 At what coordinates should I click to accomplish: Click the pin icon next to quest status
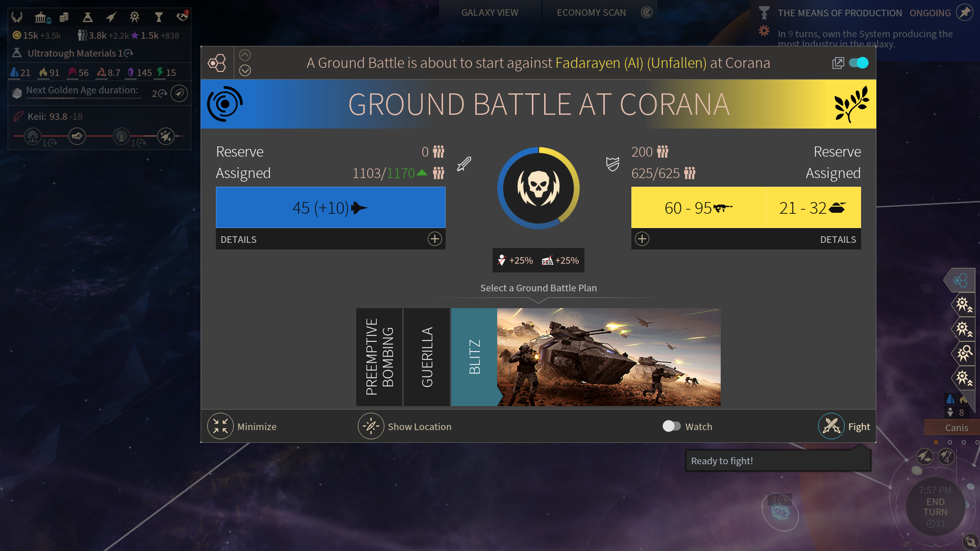(x=964, y=12)
